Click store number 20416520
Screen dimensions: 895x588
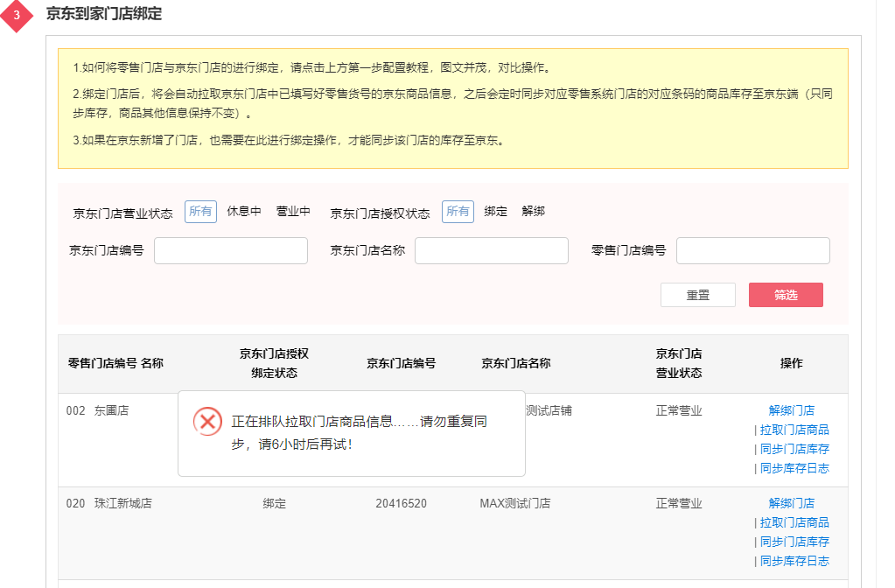click(402, 503)
